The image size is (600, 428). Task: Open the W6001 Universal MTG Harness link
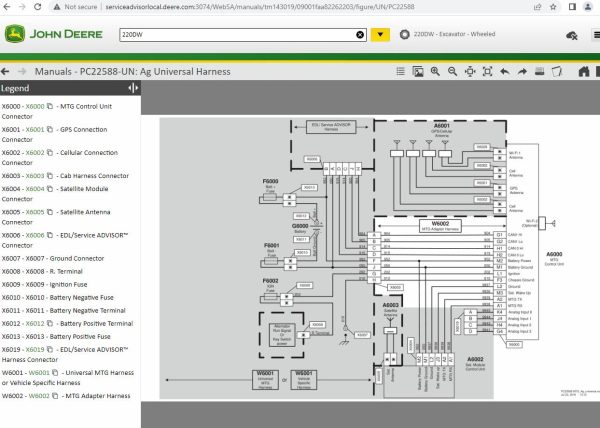coord(38,372)
